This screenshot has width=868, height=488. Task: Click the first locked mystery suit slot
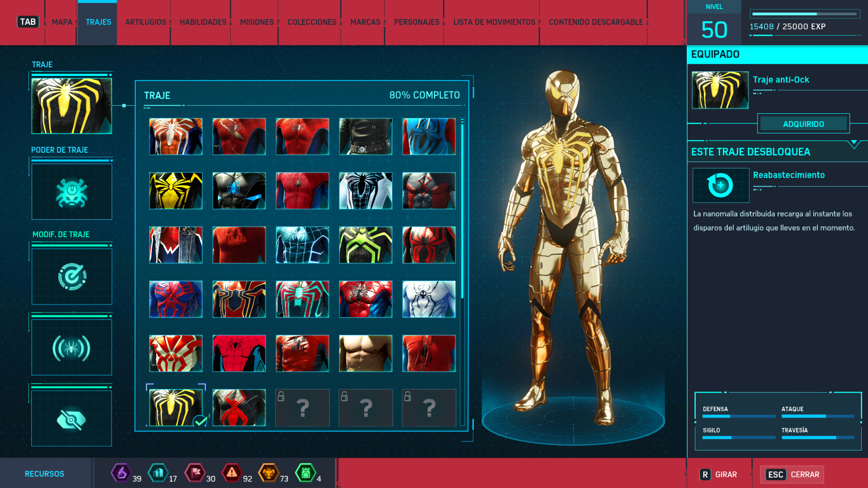tap(302, 408)
